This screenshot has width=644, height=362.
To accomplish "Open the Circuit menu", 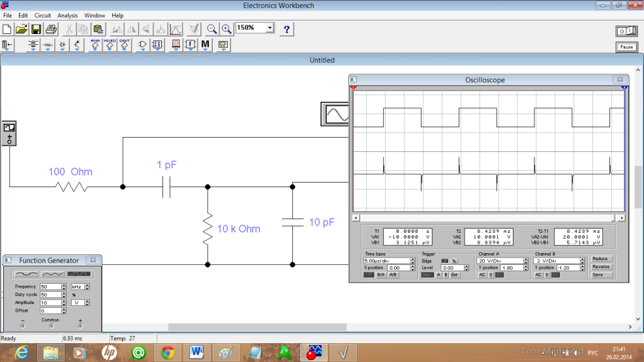I will click(x=42, y=15).
